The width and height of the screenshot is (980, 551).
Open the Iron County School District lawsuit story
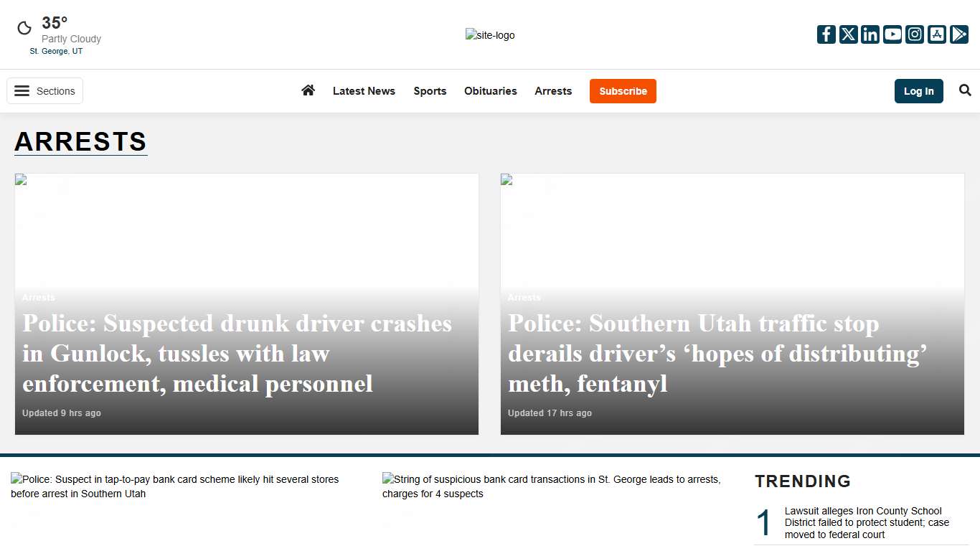(867, 523)
